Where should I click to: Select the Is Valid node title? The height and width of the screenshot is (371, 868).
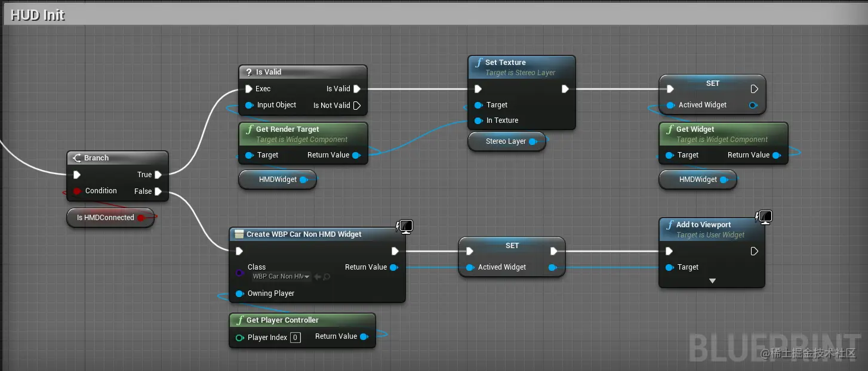(x=269, y=72)
